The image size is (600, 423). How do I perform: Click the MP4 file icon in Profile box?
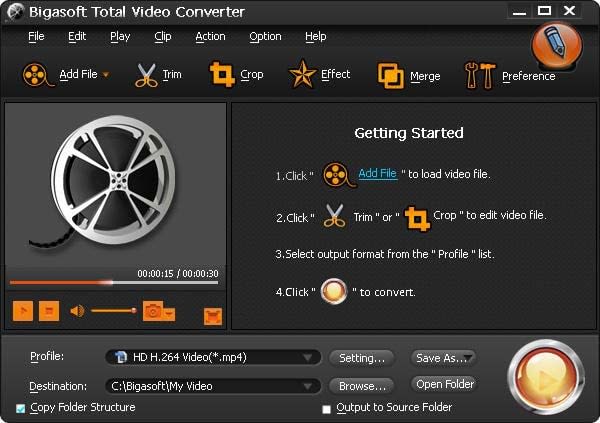121,357
